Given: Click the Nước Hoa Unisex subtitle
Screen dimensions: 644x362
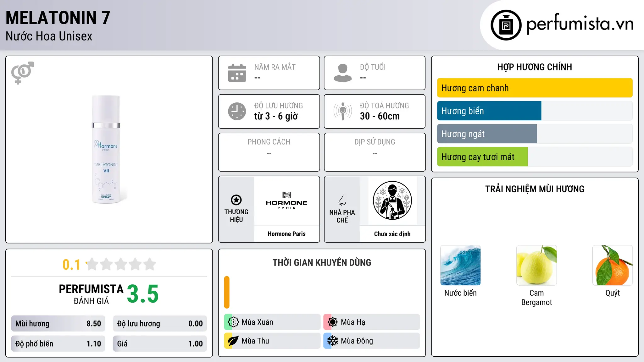Looking at the screenshot, I should 49,36.
